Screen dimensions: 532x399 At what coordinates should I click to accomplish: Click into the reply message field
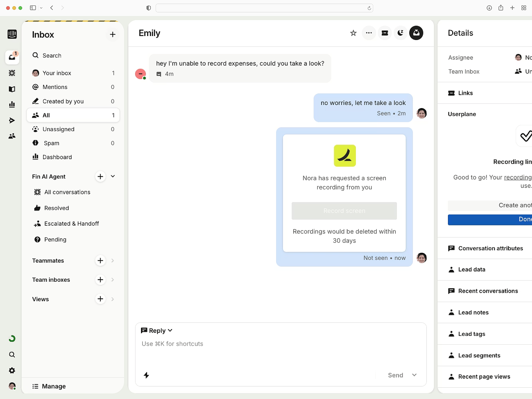(x=280, y=351)
